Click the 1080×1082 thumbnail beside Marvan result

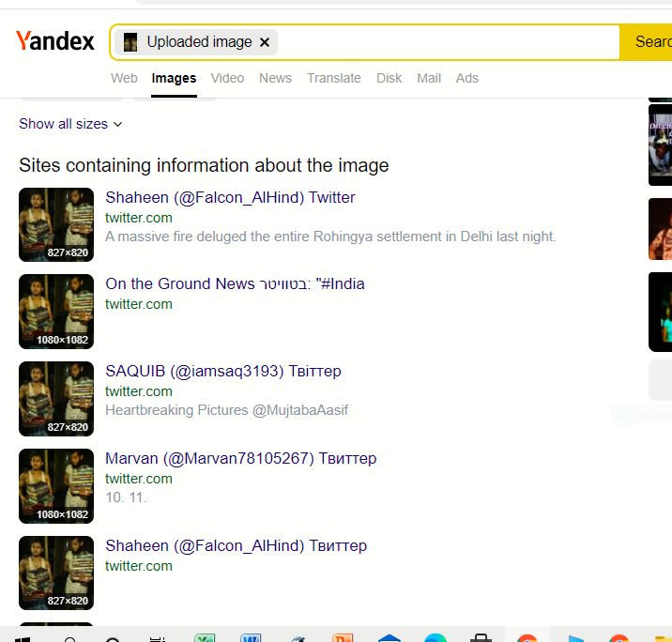click(56, 485)
